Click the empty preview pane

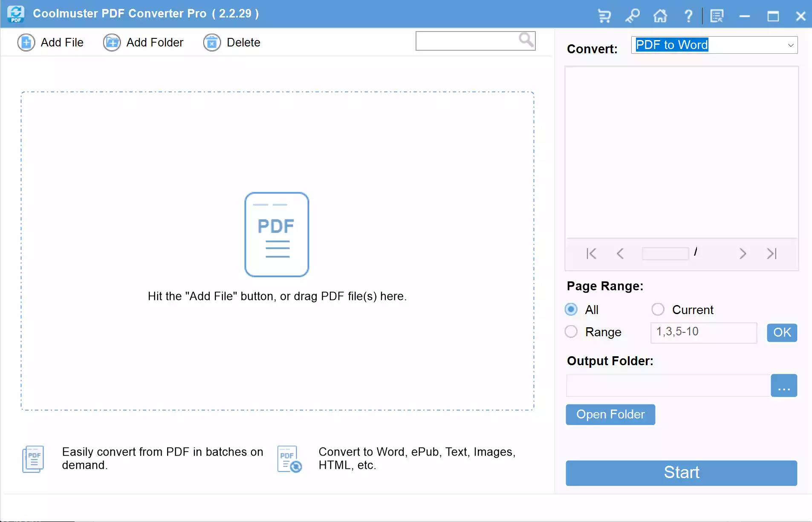coord(682,152)
